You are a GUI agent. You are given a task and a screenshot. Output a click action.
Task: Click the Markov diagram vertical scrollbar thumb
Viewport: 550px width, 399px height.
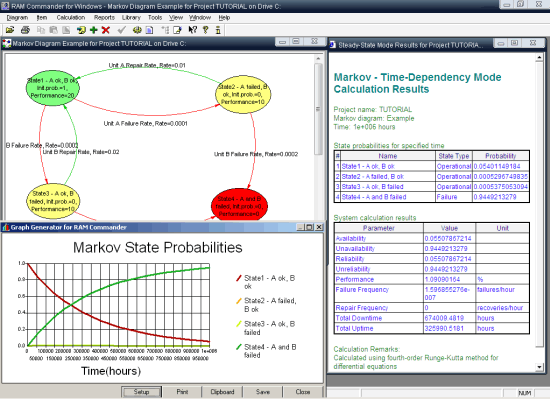tap(318, 109)
